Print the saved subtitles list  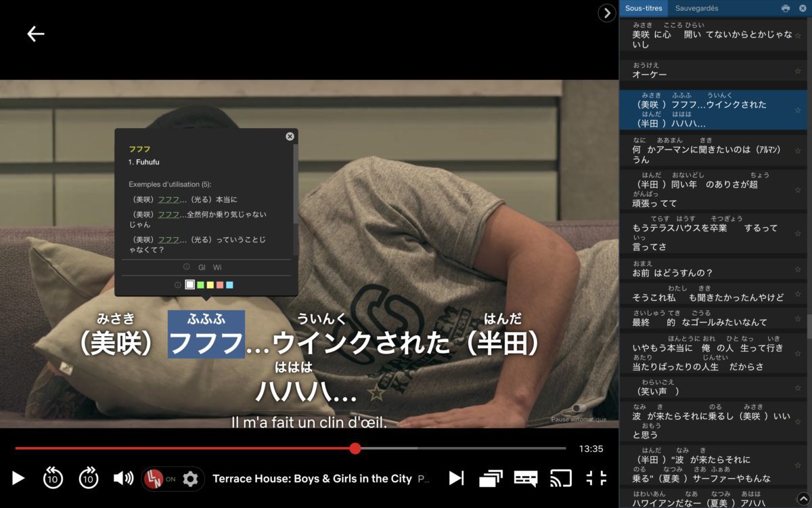pyautogui.click(x=786, y=8)
